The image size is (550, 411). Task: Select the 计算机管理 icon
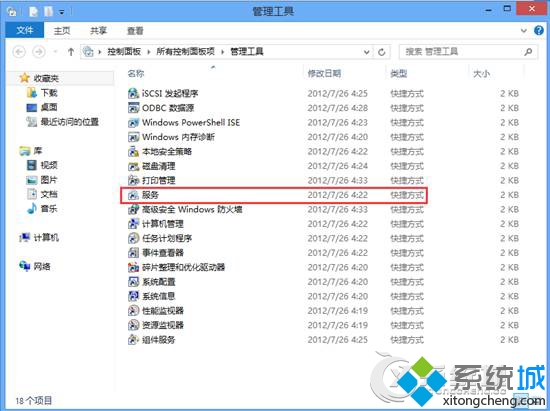click(x=133, y=224)
